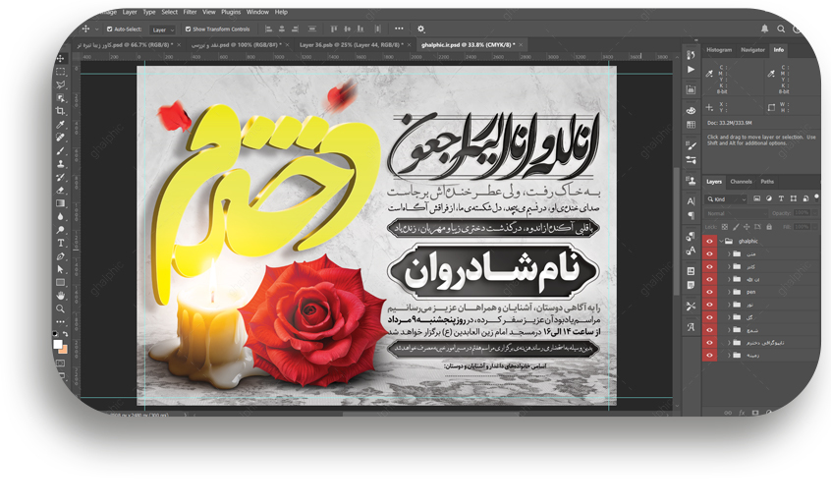Select the Brush tool
The width and height of the screenshot is (831, 504).
(61, 150)
